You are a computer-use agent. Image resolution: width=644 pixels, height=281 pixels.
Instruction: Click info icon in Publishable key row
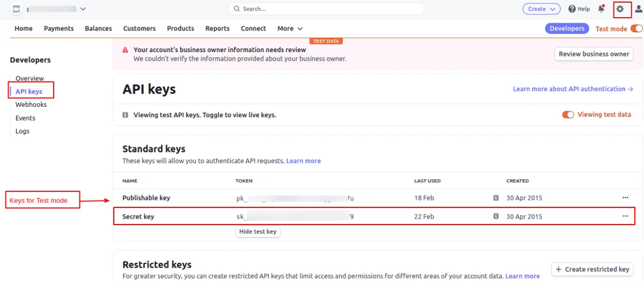[496, 198]
